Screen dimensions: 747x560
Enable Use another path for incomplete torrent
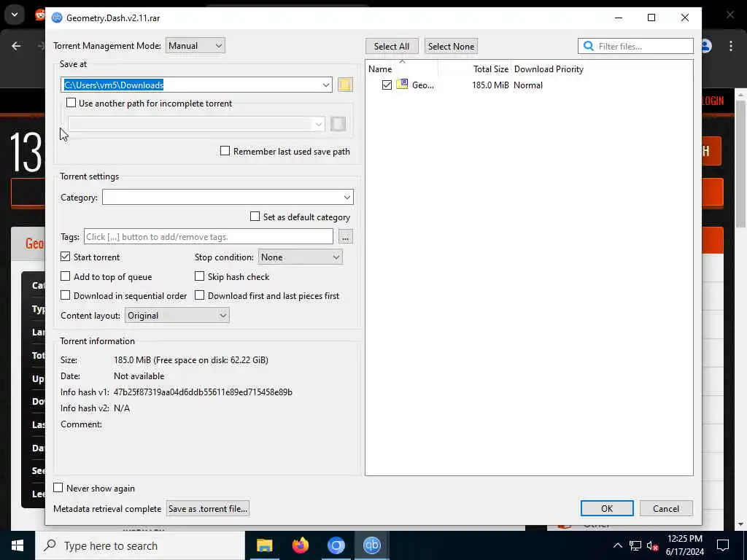71,103
